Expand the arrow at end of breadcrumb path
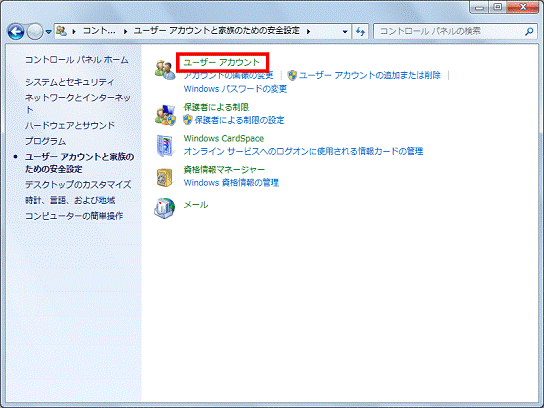Screen dimensions: 544x408 click(308, 32)
